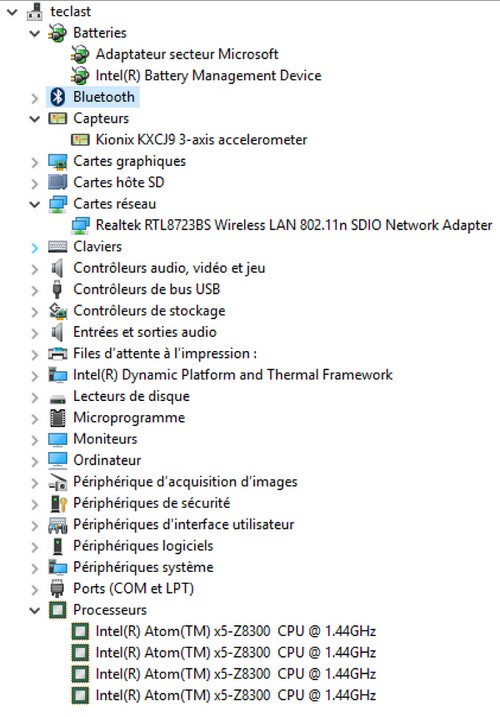This screenshot has height=717, width=500.
Task: Expand the Bluetooth category
Action: point(35,98)
